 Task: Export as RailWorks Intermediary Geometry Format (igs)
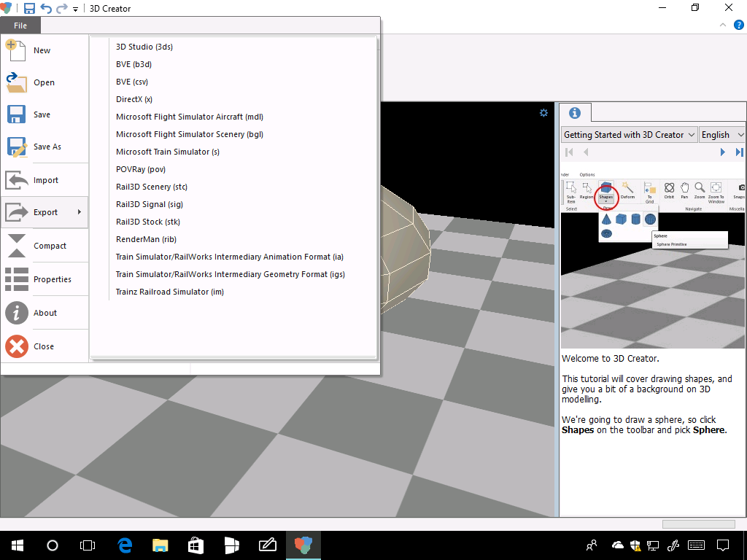(231, 274)
